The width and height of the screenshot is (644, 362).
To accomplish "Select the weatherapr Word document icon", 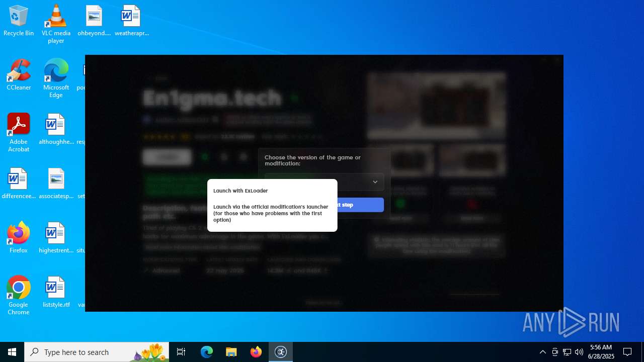I will point(131,21).
